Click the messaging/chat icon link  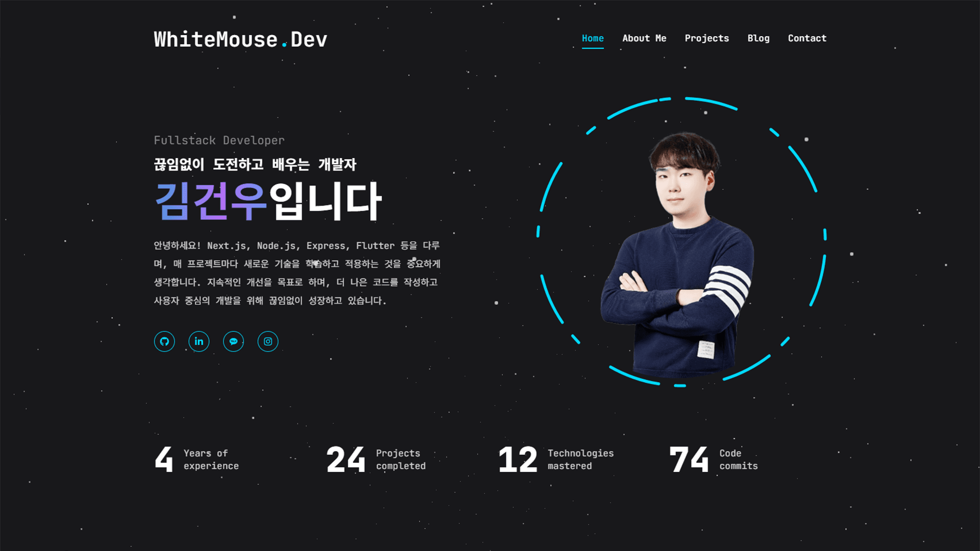(233, 341)
